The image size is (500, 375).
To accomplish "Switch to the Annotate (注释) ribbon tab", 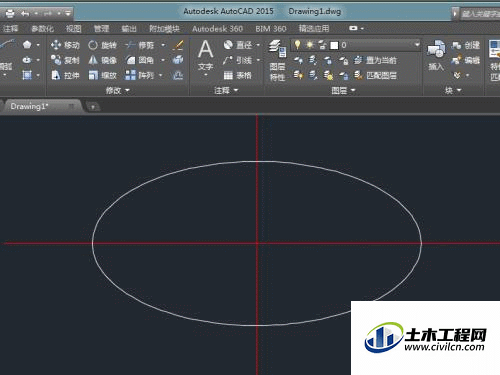I will (10, 29).
